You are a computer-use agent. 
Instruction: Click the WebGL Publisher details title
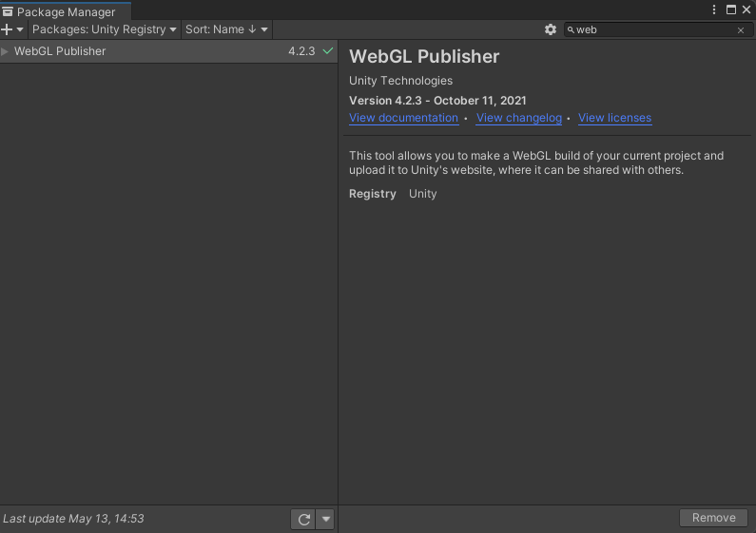point(424,56)
